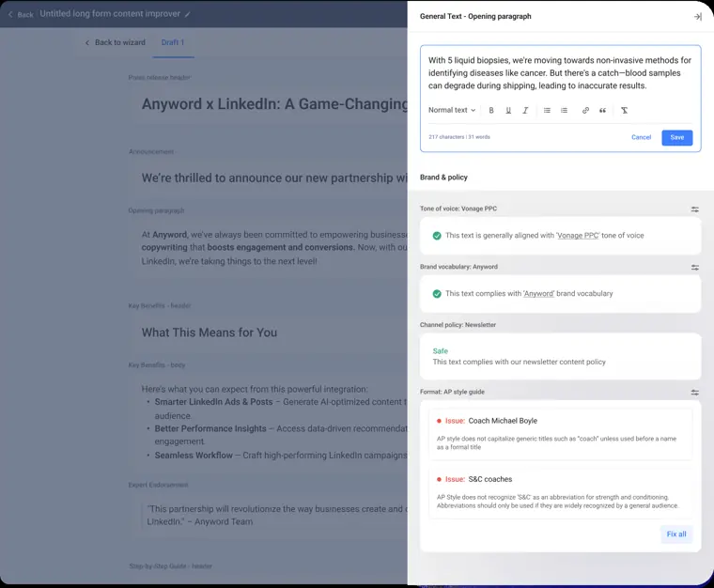Image resolution: width=714 pixels, height=588 pixels.
Task: Switch to the Draft 1 tab
Action: [173, 42]
